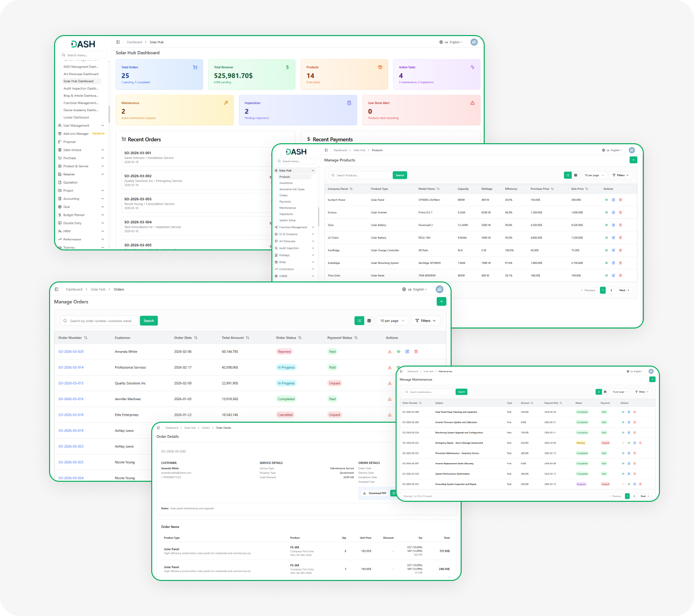
Task: Delete the Tesla product with trash icon
Action: pos(620,225)
